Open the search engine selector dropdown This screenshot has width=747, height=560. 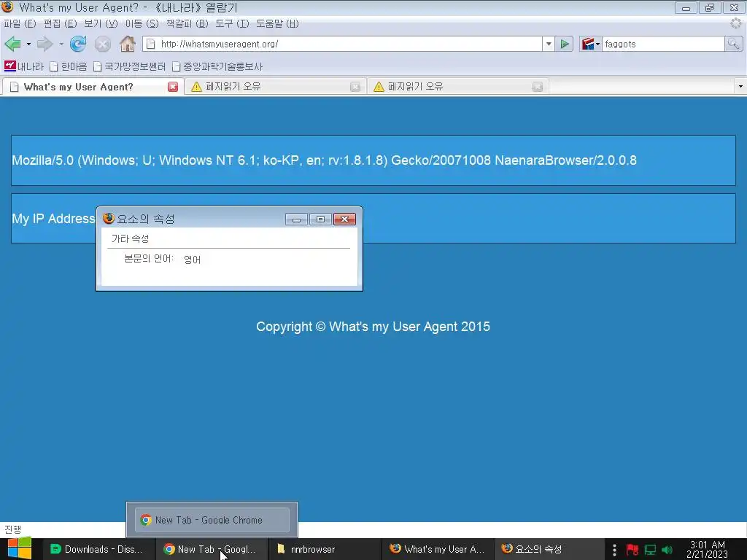pos(591,44)
